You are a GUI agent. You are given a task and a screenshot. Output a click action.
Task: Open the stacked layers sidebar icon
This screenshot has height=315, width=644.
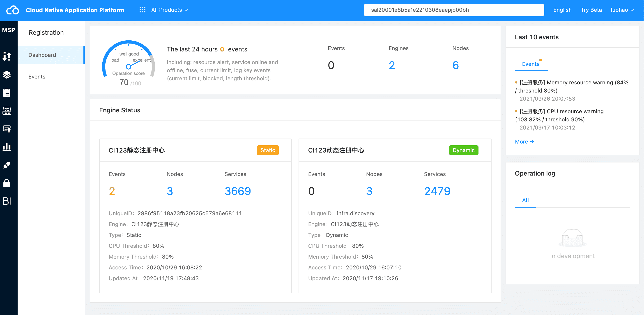tap(7, 74)
